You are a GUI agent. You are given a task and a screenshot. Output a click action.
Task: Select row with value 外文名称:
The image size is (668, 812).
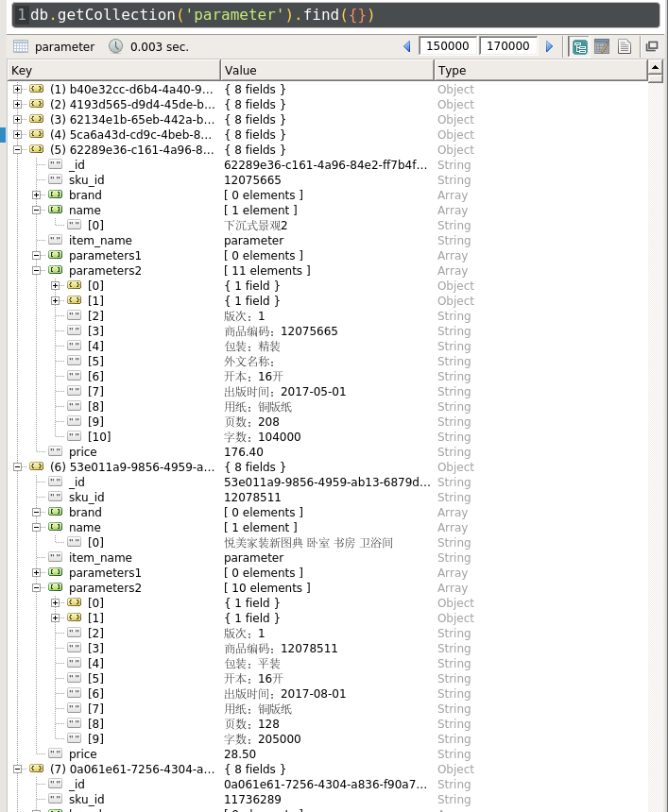[x=328, y=361]
